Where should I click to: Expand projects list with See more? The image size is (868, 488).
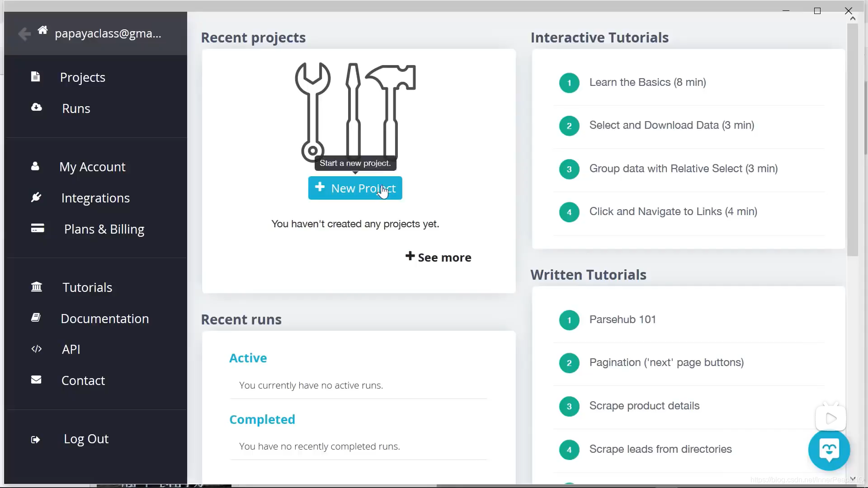[x=438, y=257]
